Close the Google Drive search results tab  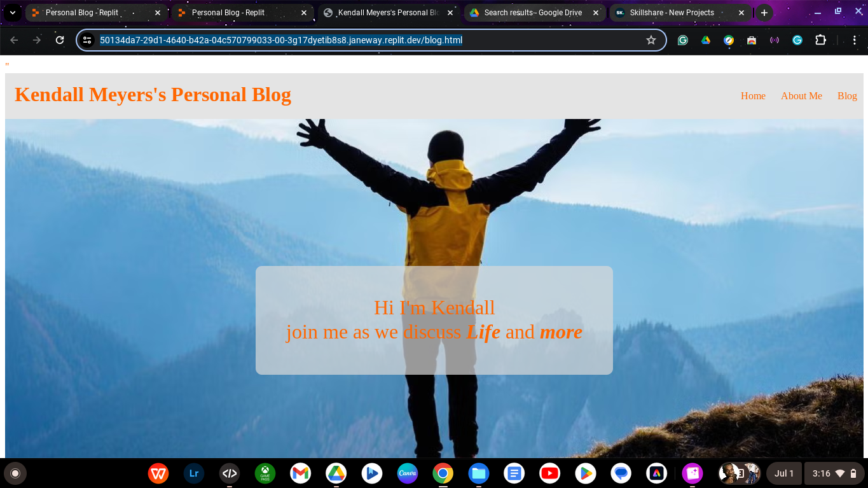pyautogui.click(x=596, y=13)
